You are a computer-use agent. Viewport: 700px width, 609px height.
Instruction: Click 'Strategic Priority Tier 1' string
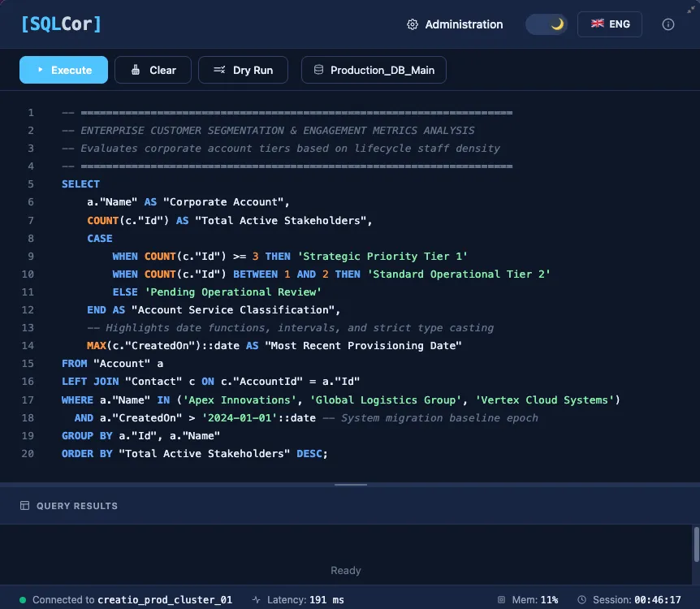coord(382,257)
